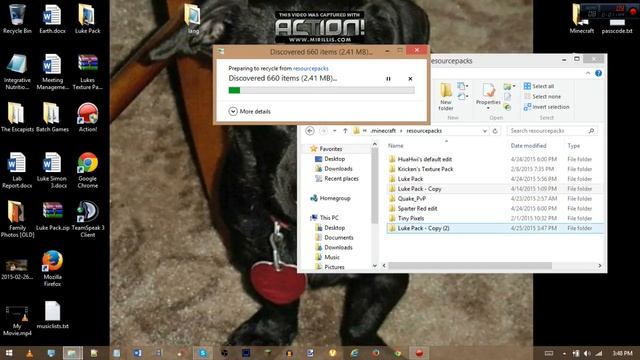640x360 pixels.
Task: Select the Family Photos [OLD] folder
Action: coord(17,219)
